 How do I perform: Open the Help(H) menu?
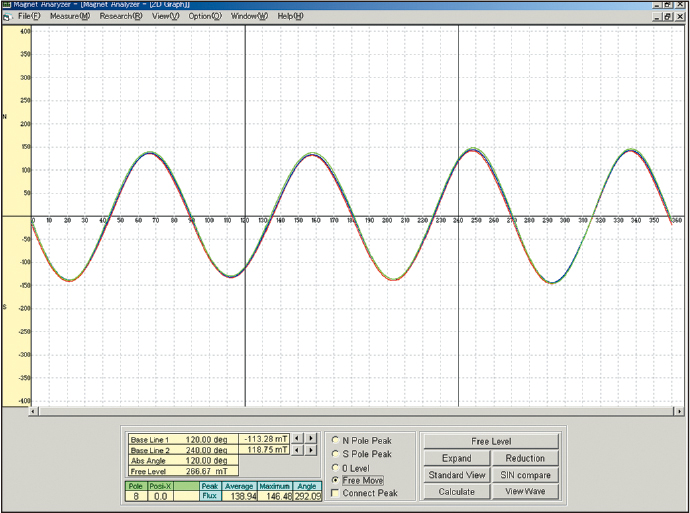pyautogui.click(x=290, y=16)
